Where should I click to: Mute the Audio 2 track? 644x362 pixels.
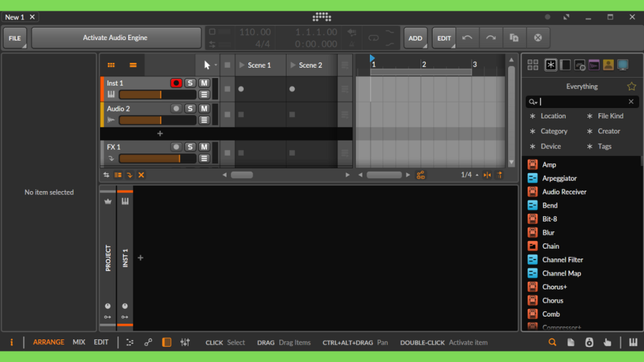[x=204, y=108]
